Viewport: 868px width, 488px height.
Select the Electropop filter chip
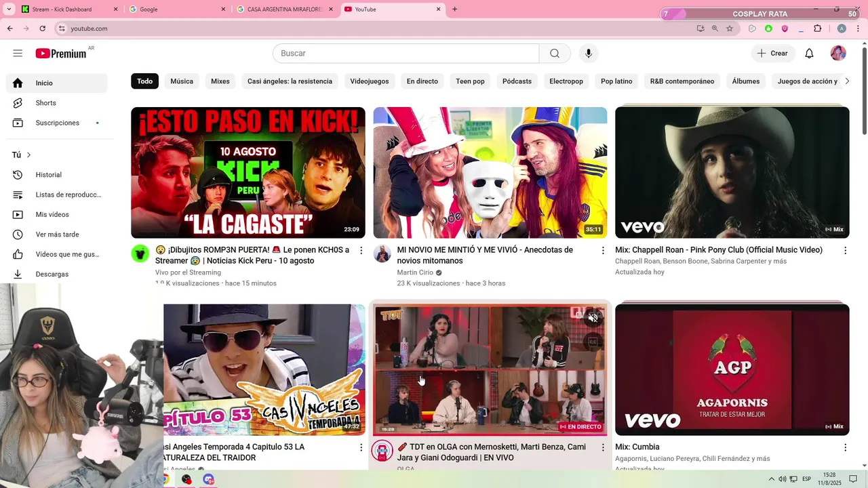click(566, 81)
